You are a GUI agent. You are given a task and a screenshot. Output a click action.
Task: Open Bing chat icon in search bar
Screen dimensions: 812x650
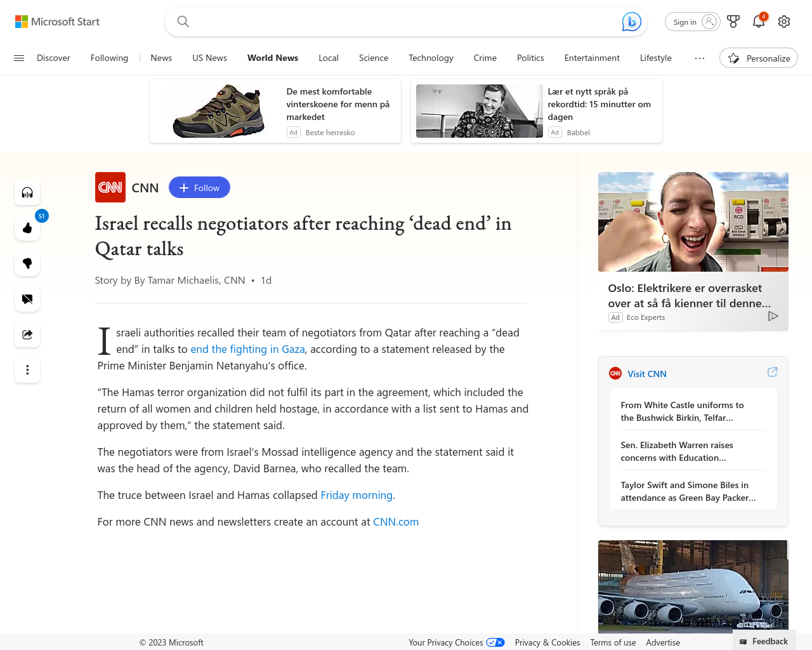click(x=631, y=22)
